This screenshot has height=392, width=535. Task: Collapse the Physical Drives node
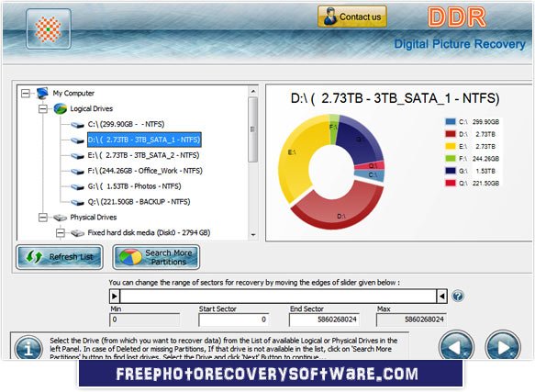[x=43, y=218]
